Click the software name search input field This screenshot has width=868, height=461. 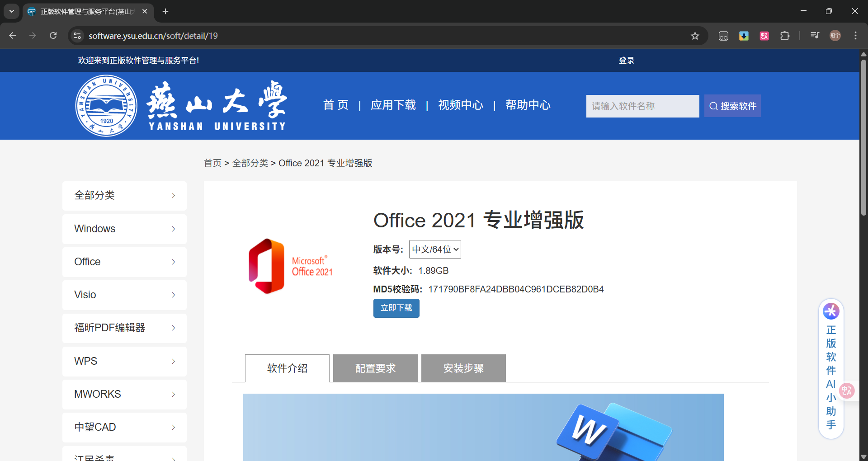[x=642, y=106]
